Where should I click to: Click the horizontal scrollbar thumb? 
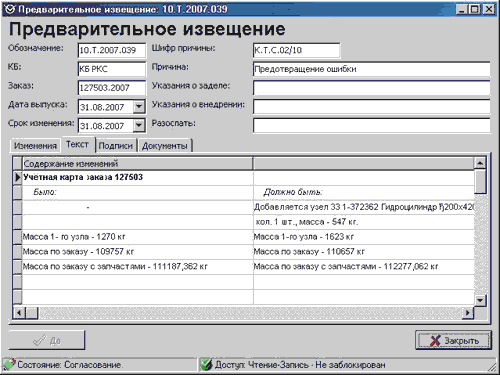pyautogui.click(x=32, y=313)
